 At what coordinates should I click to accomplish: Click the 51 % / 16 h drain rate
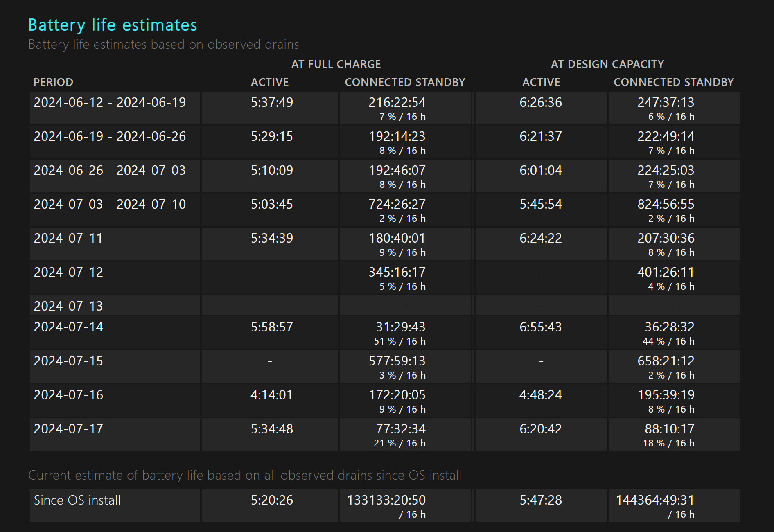pyautogui.click(x=399, y=341)
